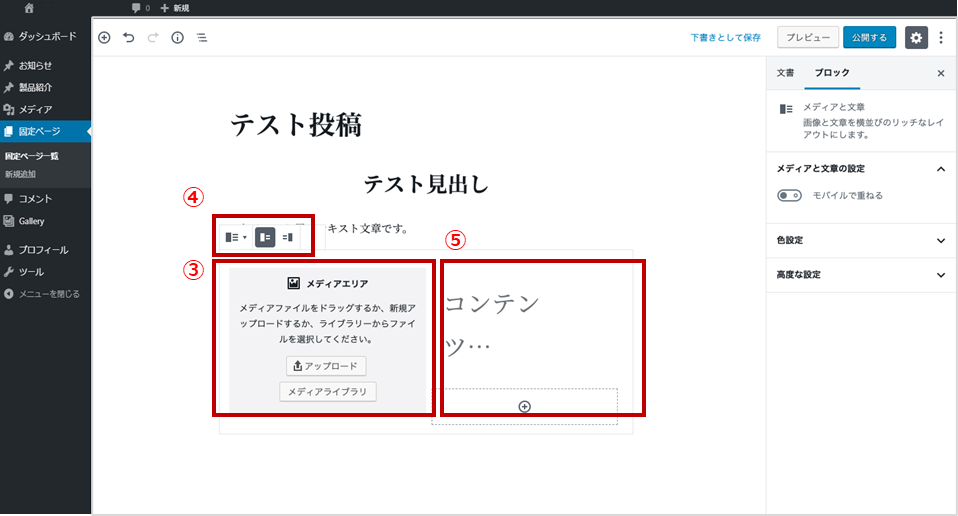Click the アップロード button
Screen dimensions: 958x516
[326, 366]
